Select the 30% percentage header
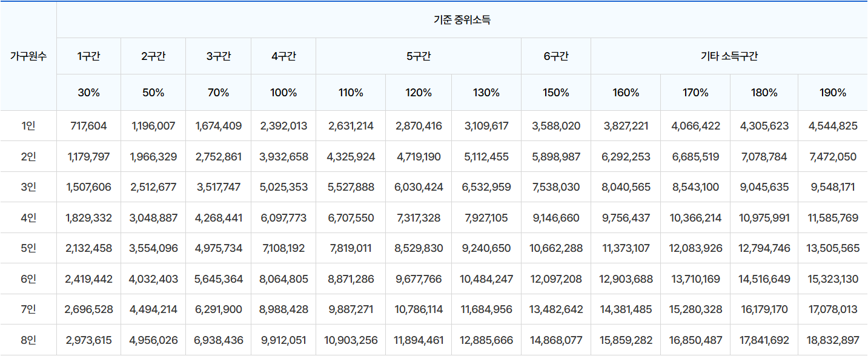868x356 pixels. 88,93
